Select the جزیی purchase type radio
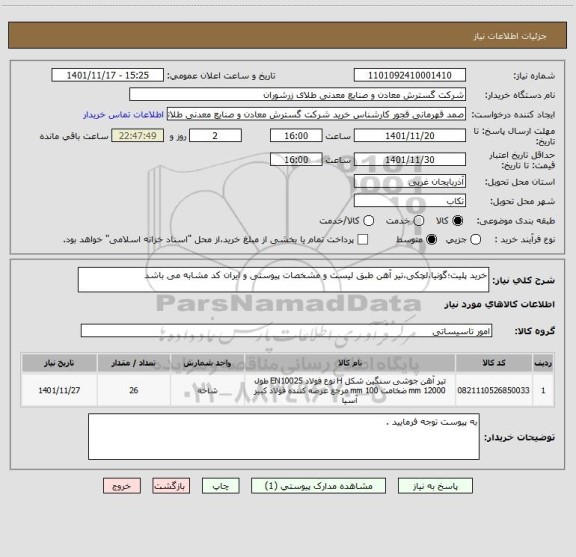The height and width of the screenshot is (557, 576). click(x=475, y=240)
